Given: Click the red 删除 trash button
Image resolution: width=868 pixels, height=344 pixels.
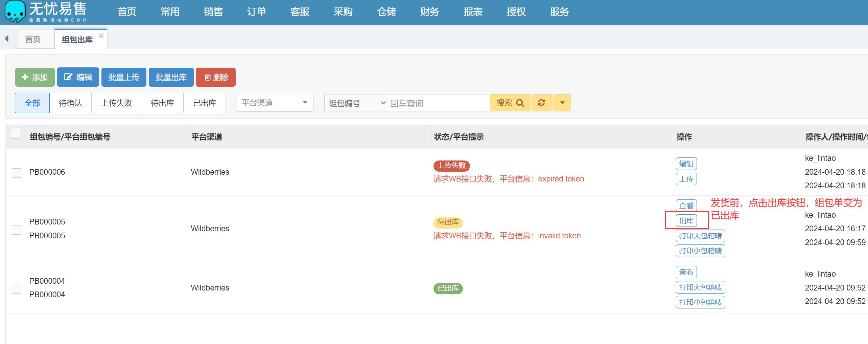Looking at the screenshot, I should (216, 77).
